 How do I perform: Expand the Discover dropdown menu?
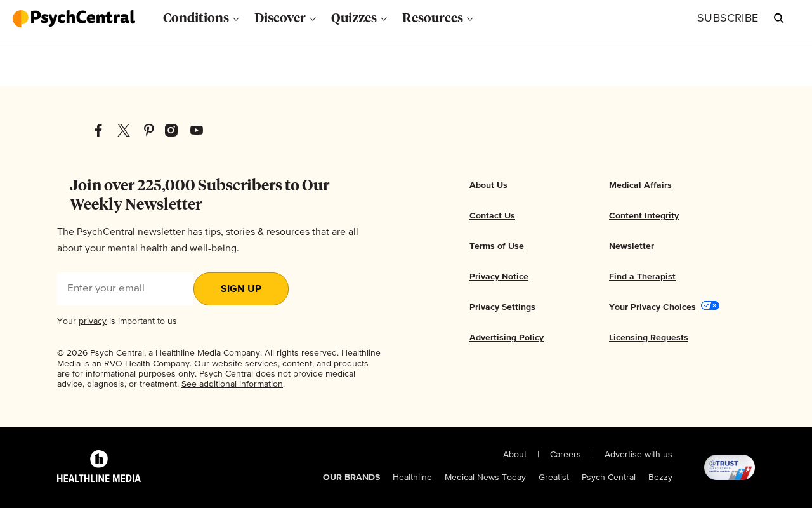click(285, 18)
